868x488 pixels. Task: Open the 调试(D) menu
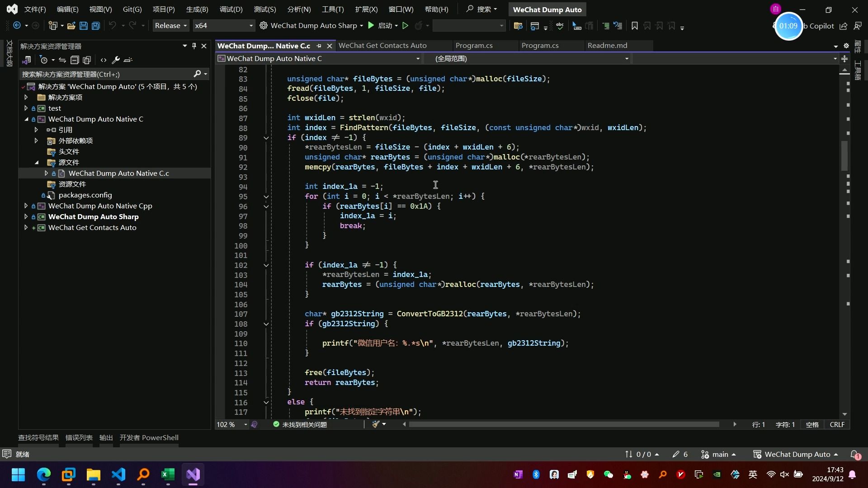click(231, 9)
